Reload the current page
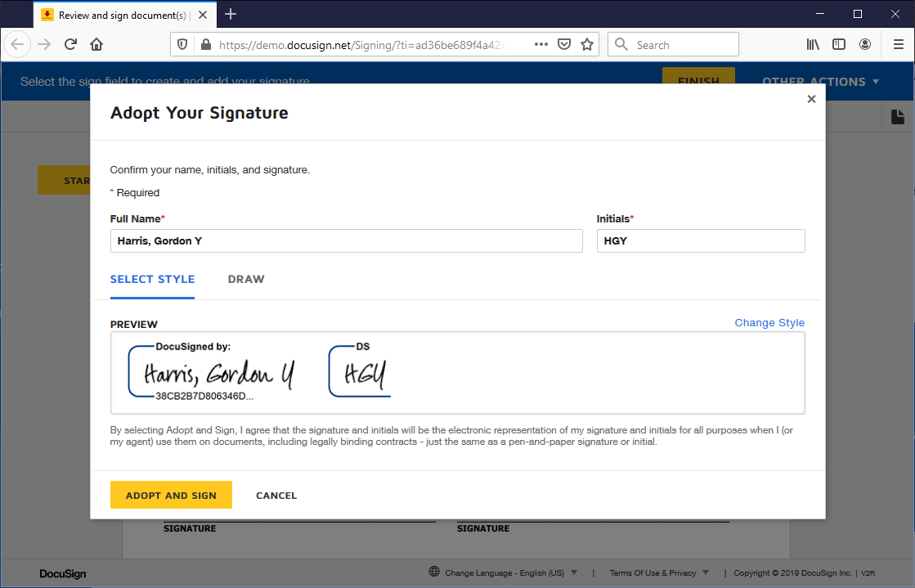Screen dimensions: 915x588 click(70, 44)
